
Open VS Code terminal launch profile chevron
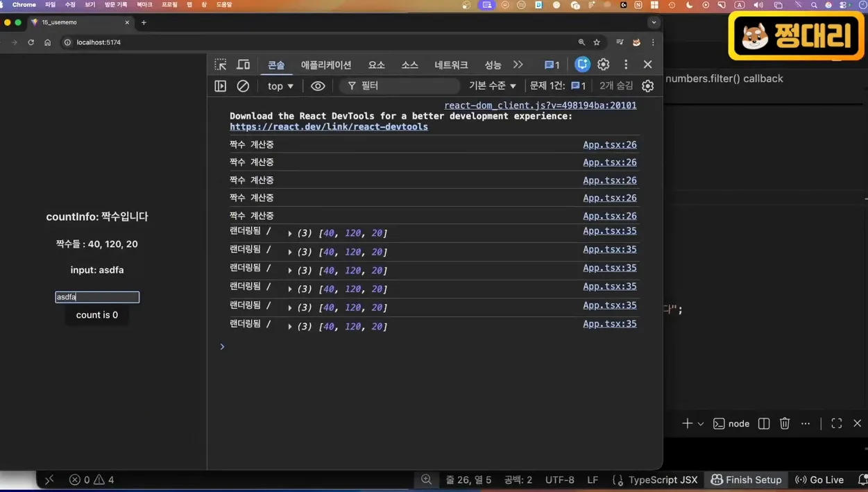pyautogui.click(x=701, y=423)
